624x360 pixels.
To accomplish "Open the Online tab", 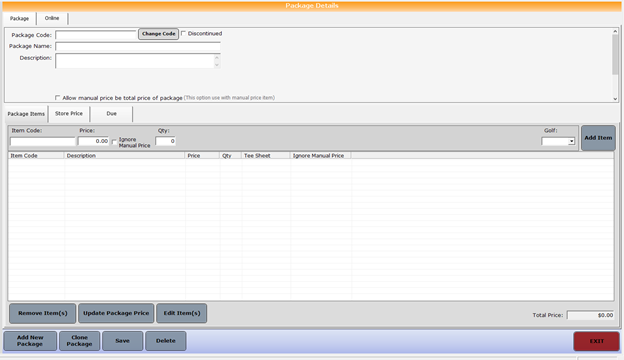I will pos(52,18).
